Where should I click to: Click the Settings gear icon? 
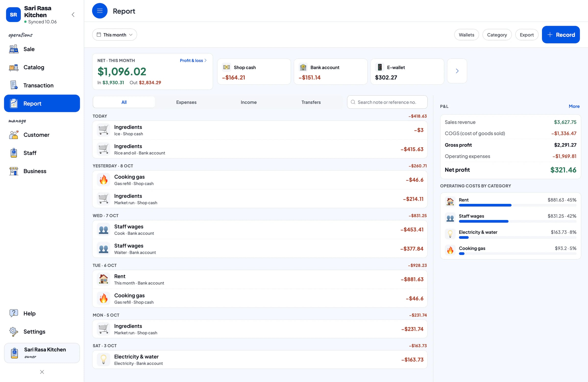click(14, 332)
